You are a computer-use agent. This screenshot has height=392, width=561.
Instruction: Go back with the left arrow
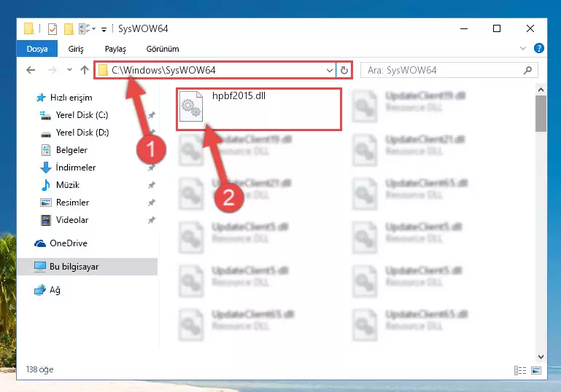point(31,70)
